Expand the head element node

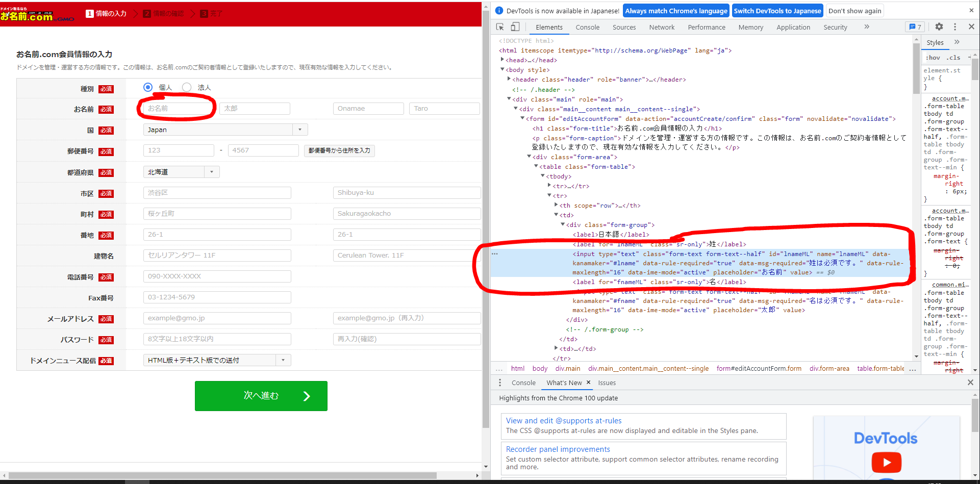pyautogui.click(x=502, y=60)
